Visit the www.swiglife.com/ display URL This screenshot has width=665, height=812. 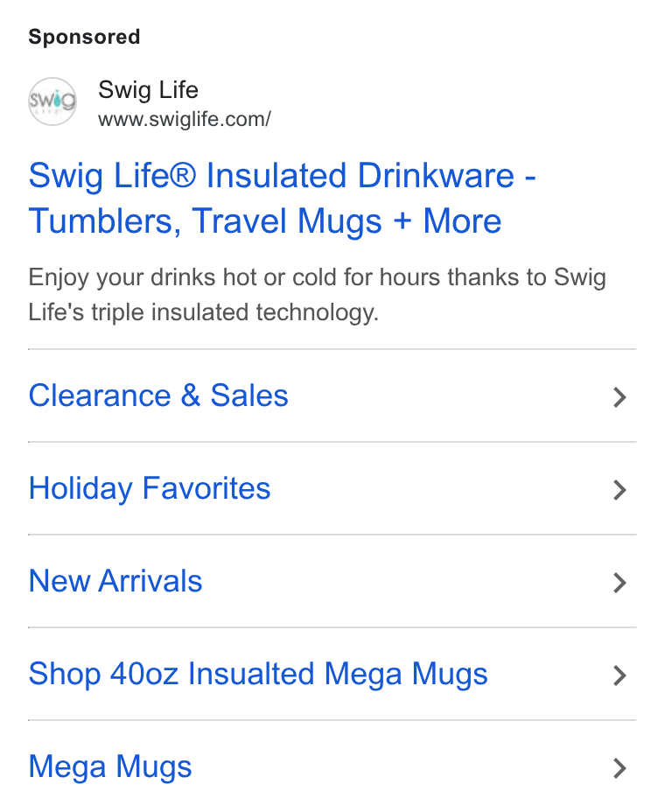(185, 120)
